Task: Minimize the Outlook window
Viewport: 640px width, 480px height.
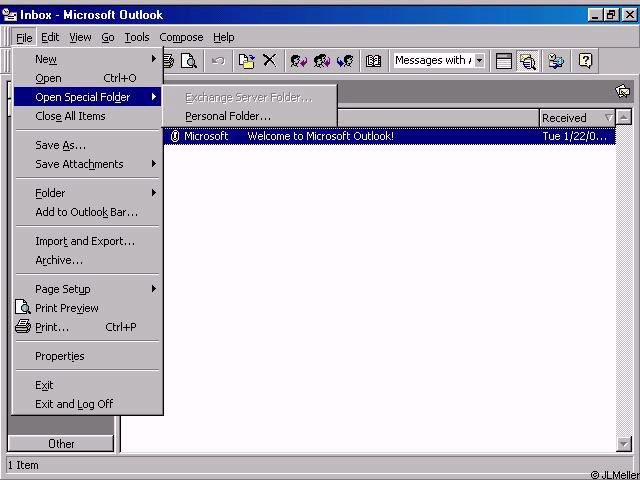Action: 596,15
